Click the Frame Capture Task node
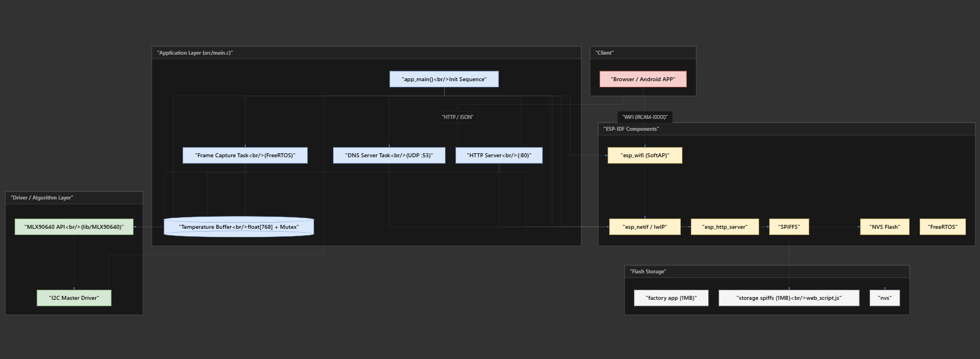 tap(245, 156)
